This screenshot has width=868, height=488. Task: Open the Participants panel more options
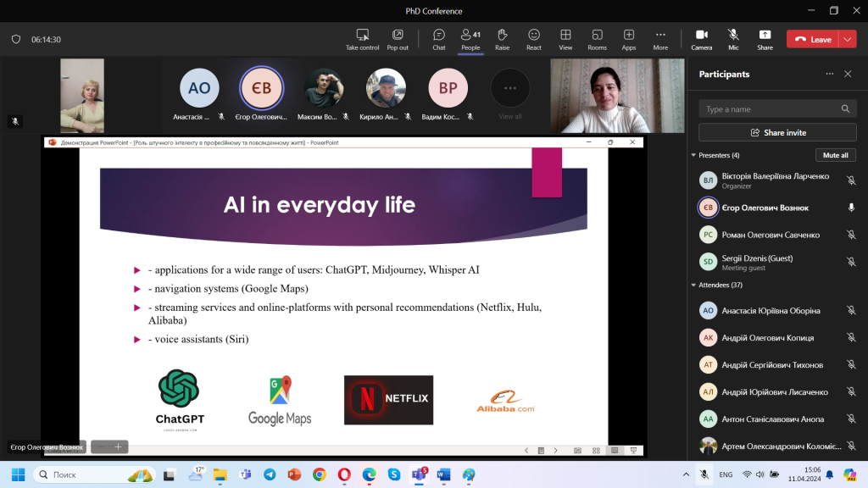pos(830,75)
